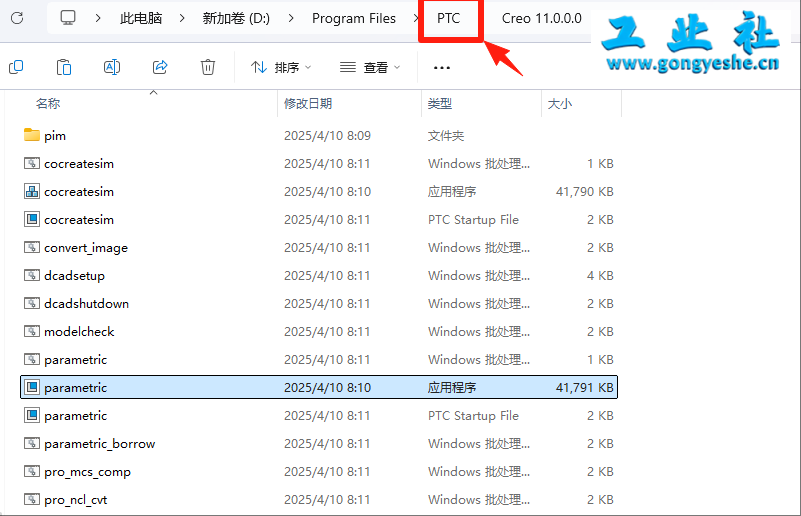This screenshot has height=516, width=801.
Task: Click the pim folder icon
Action: [x=32, y=135]
